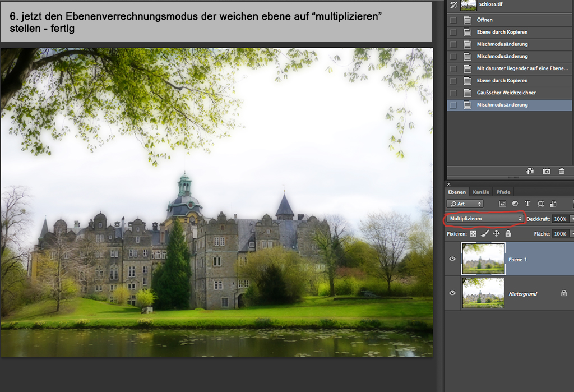
Task: Click the Fläche fill value field
Action: [x=559, y=233]
